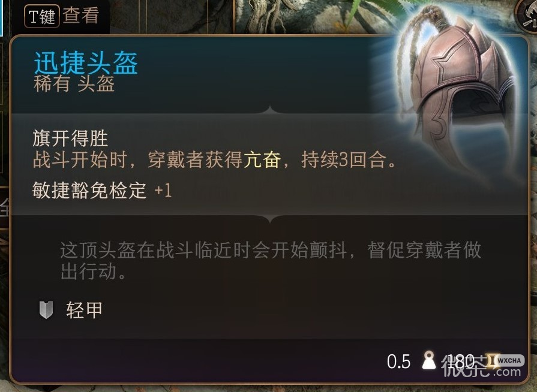Screen dimensions: 537x392
Task: Click the highlighted 亢奋 keyword
Action: pos(262,159)
